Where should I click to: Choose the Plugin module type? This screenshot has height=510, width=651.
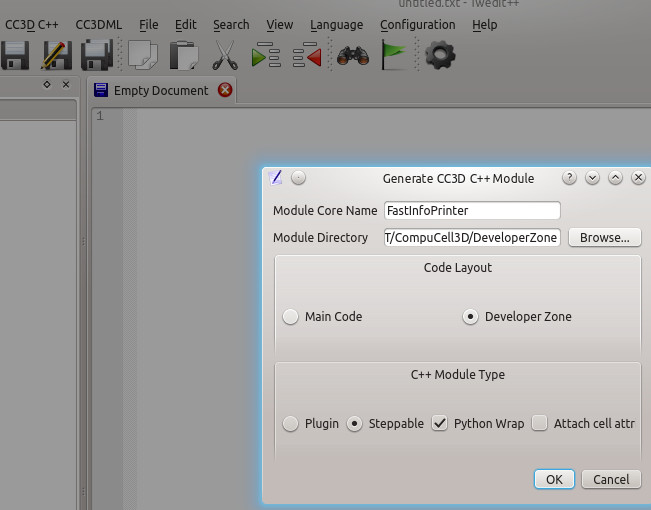pyautogui.click(x=291, y=424)
